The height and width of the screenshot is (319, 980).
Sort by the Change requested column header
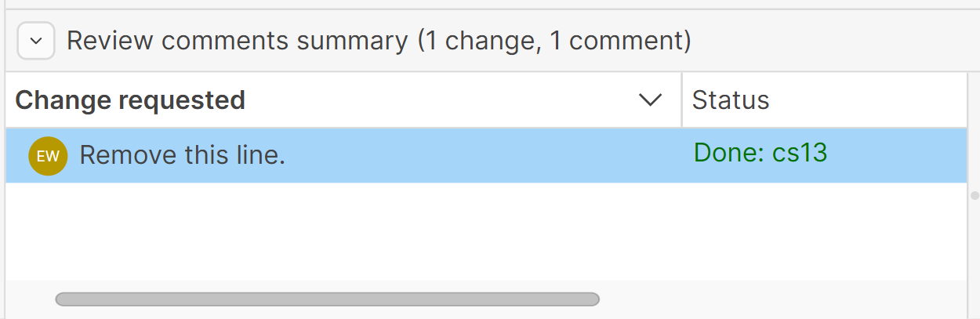pyautogui.click(x=130, y=100)
